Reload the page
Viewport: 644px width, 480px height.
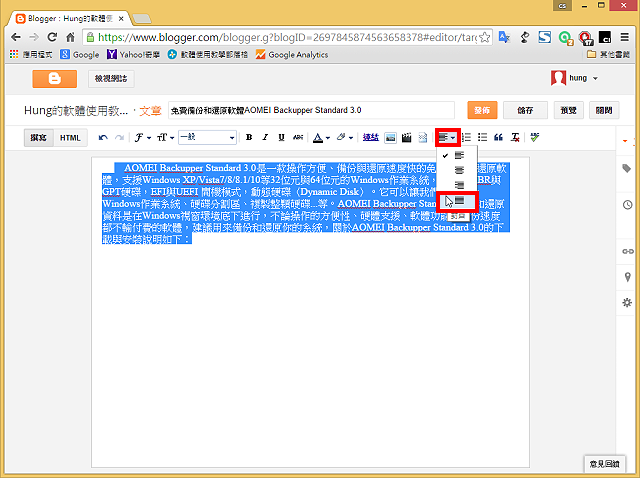tap(52, 37)
